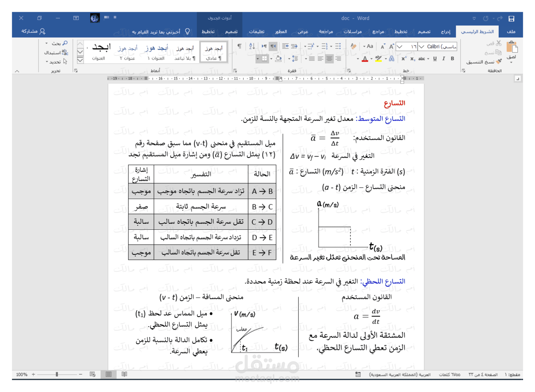The height and width of the screenshot is (392, 535).
Task: Open the font size dropdown
Action: tap(400, 46)
